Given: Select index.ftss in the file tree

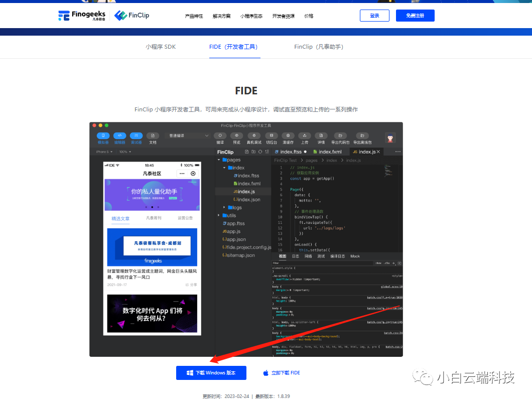Looking at the screenshot, I should click(x=246, y=176).
